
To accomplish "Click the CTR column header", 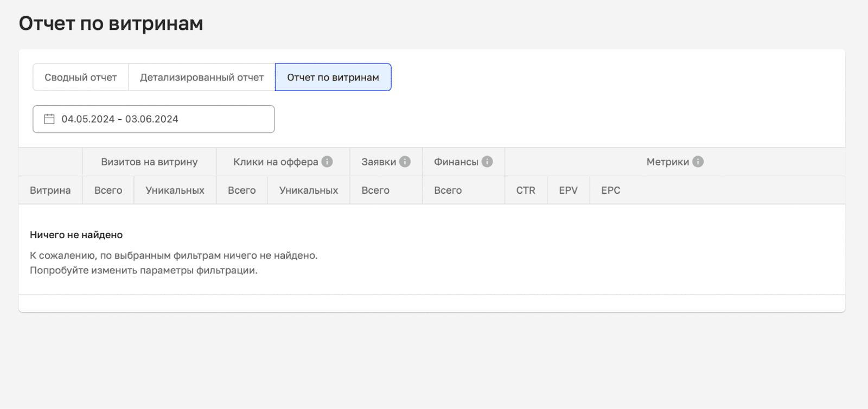I will [526, 190].
